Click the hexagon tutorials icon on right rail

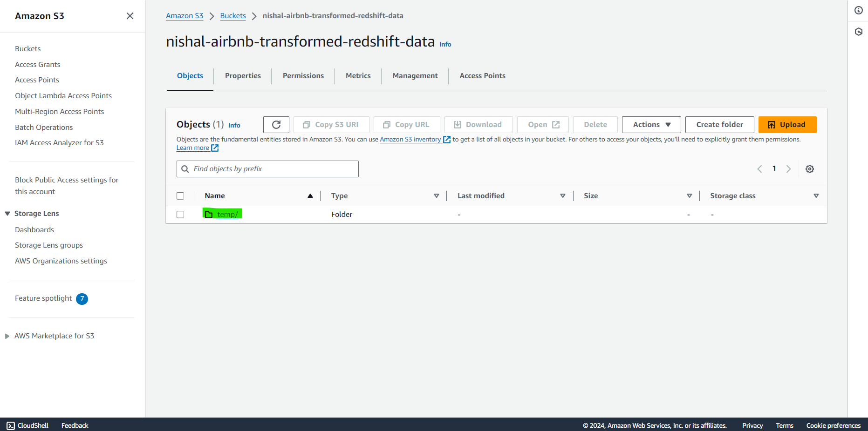pos(859,32)
